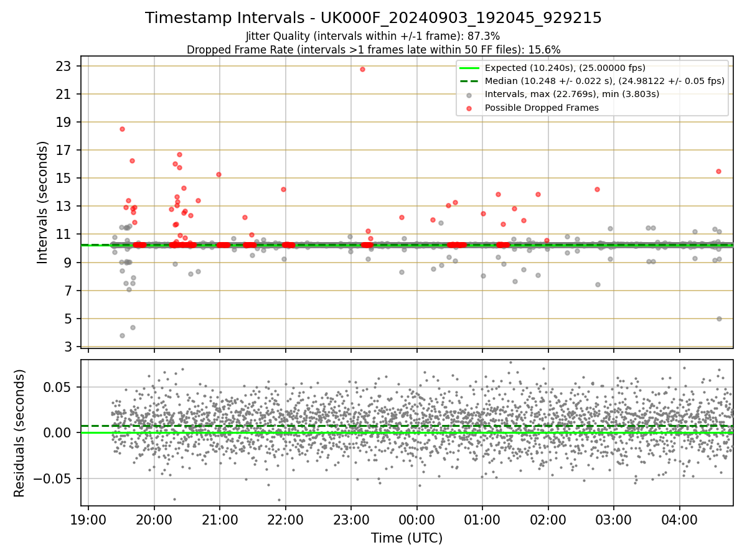Screen dimensions: 747x560
Task: Click the 21:00 x-axis tick label
Action: [x=220, y=520]
